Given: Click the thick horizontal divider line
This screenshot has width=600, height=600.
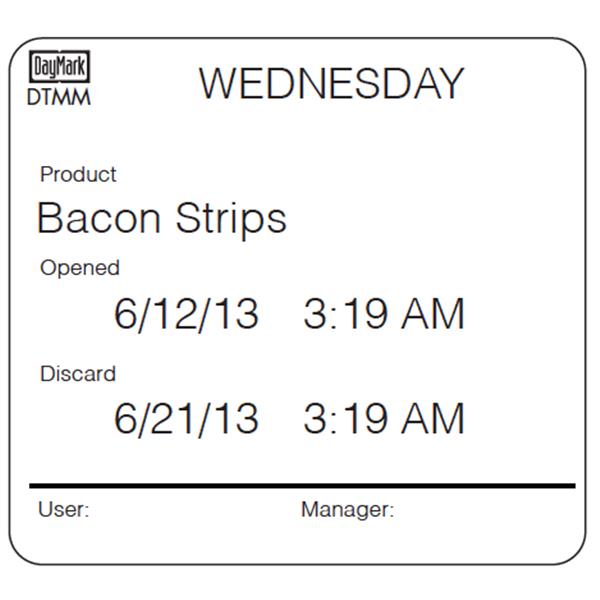Looking at the screenshot, I should point(302,486).
